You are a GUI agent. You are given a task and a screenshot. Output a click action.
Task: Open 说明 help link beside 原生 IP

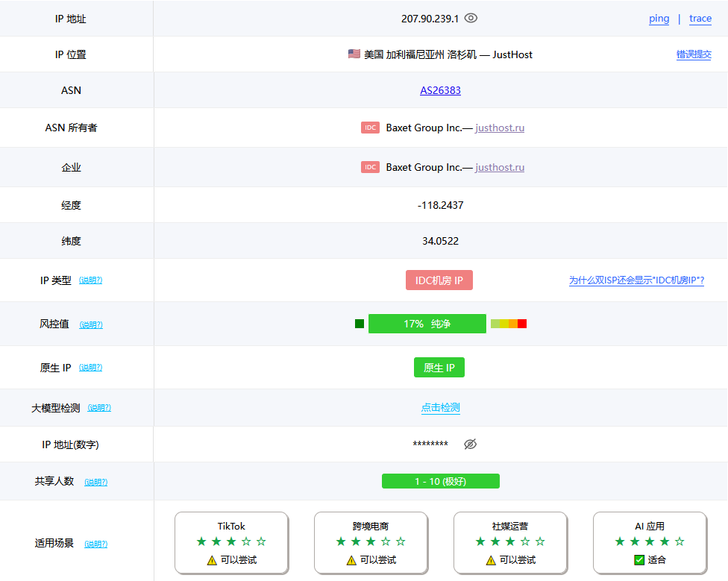pos(90,368)
